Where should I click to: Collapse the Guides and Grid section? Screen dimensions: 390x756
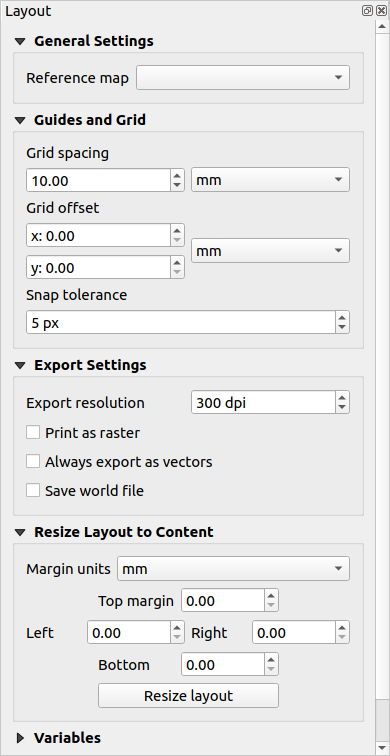click(x=20, y=120)
